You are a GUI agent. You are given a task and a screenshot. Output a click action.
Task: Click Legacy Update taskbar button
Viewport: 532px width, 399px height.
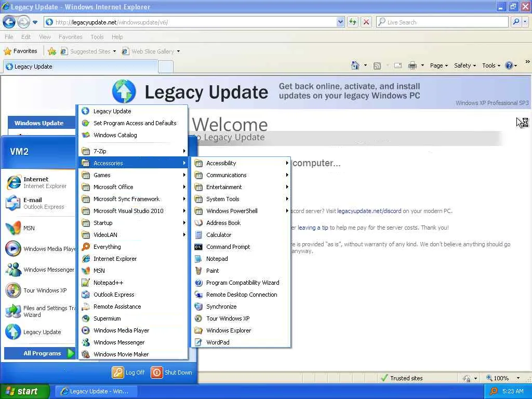click(96, 391)
